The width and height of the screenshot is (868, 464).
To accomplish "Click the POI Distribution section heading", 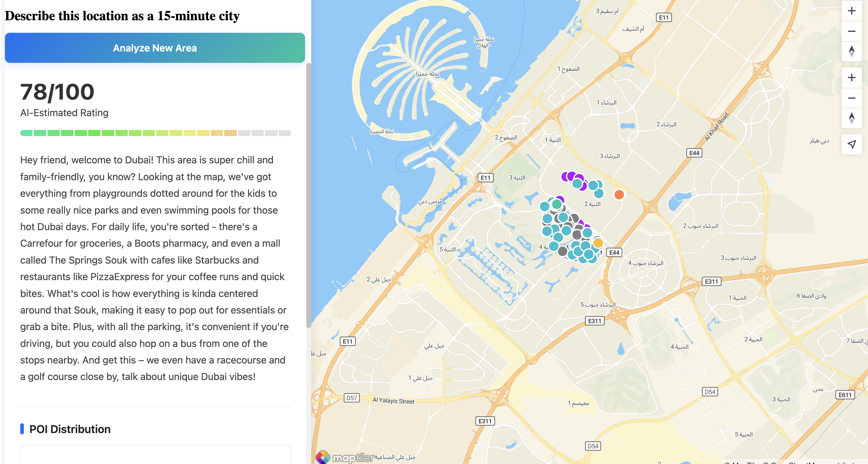I will coord(70,429).
